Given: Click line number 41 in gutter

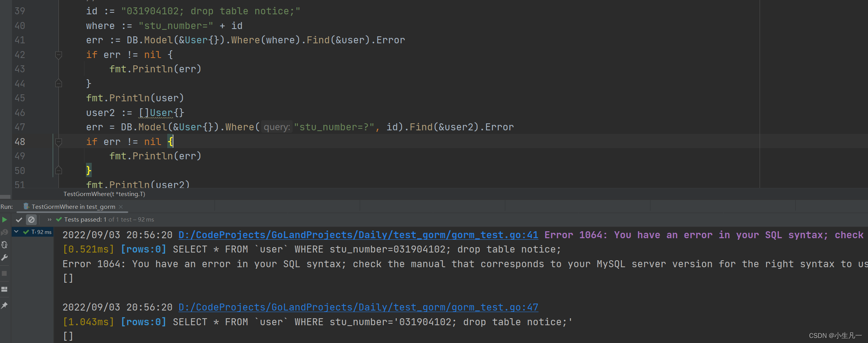Looking at the screenshot, I should coord(20,40).
